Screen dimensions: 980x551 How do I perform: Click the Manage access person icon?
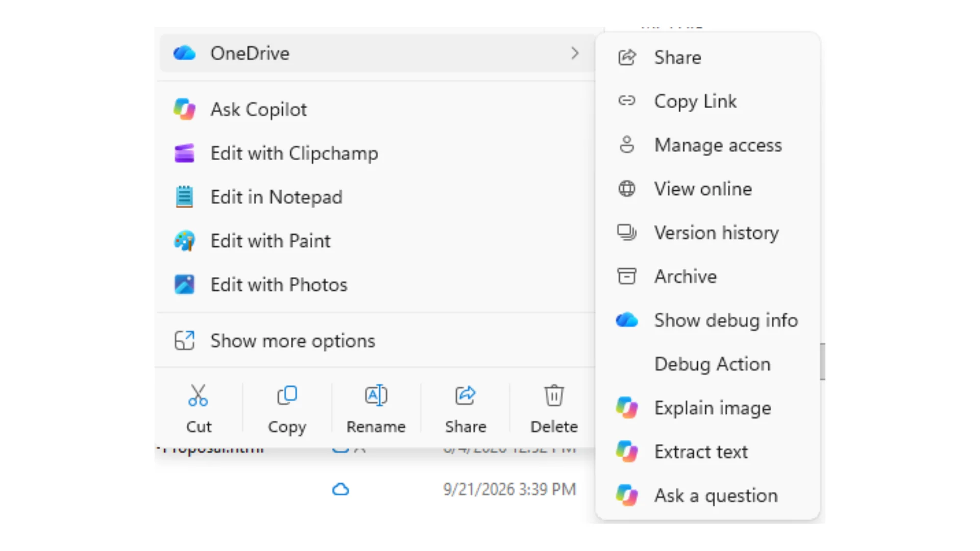(627, 145)
